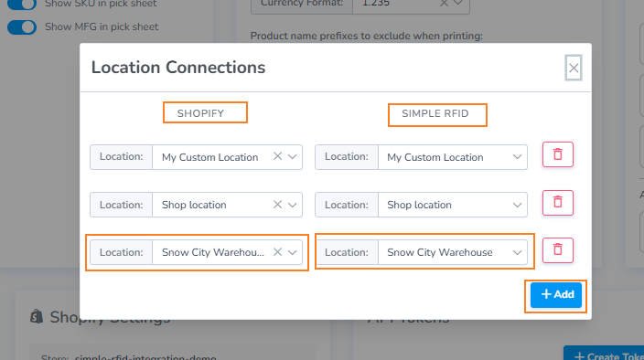
Task: Clear Shopify Shop location selection
Action: tap(278, 204)
